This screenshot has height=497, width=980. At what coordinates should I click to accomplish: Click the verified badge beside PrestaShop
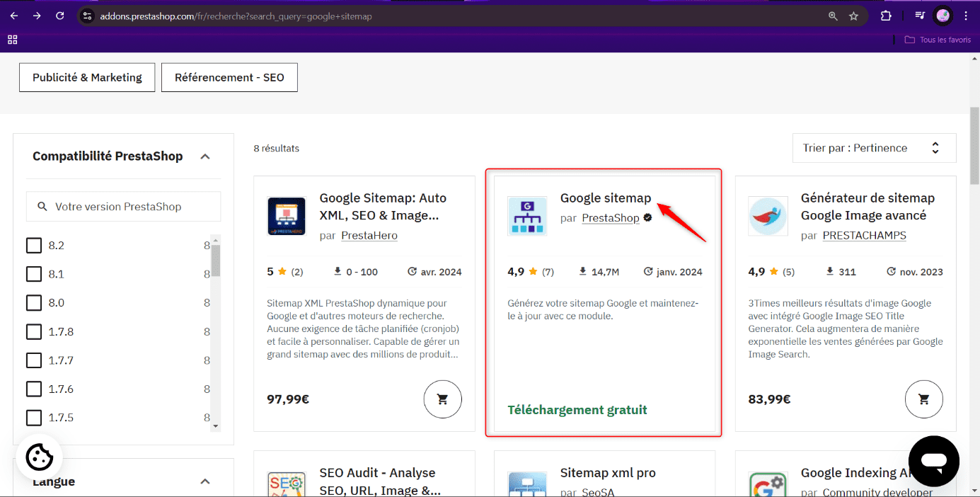tap(647, 218)
